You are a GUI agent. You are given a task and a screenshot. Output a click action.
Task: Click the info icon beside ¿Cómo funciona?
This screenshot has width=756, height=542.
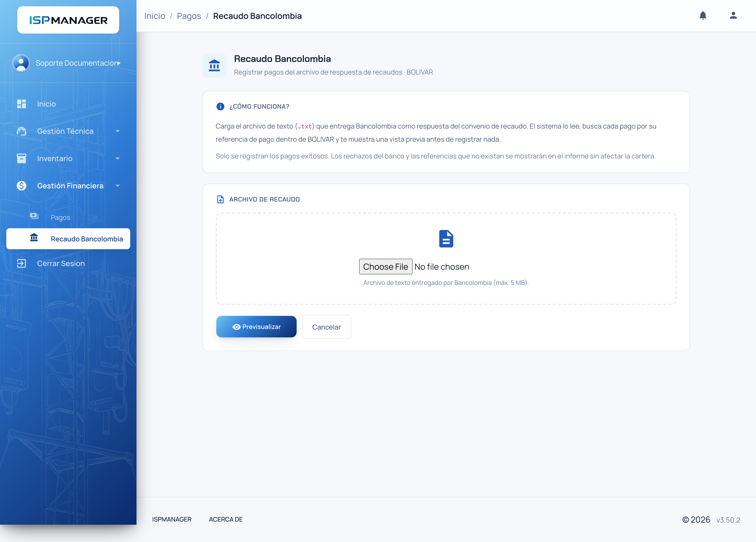click(220, 106)
